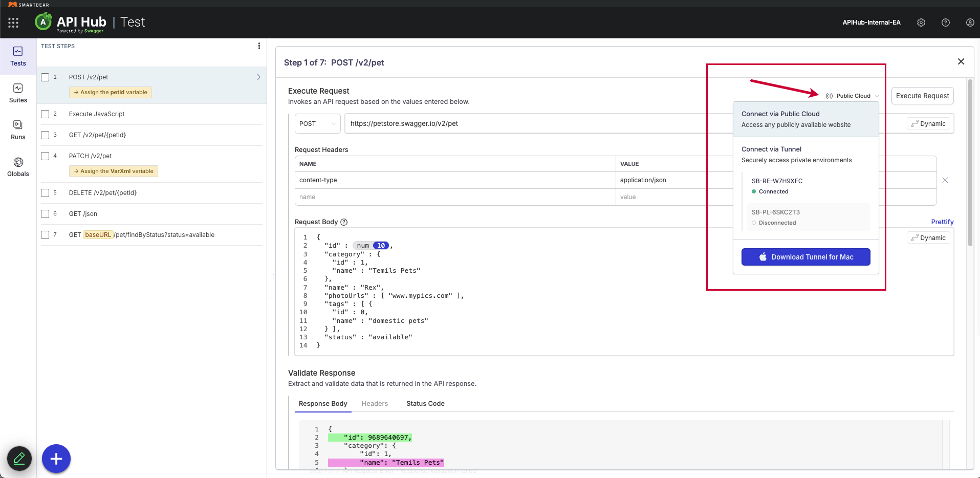The width and height of the screenshot is (980, 478).
Task: Open the Globals sidebar icon
Action: coord(18,167)
